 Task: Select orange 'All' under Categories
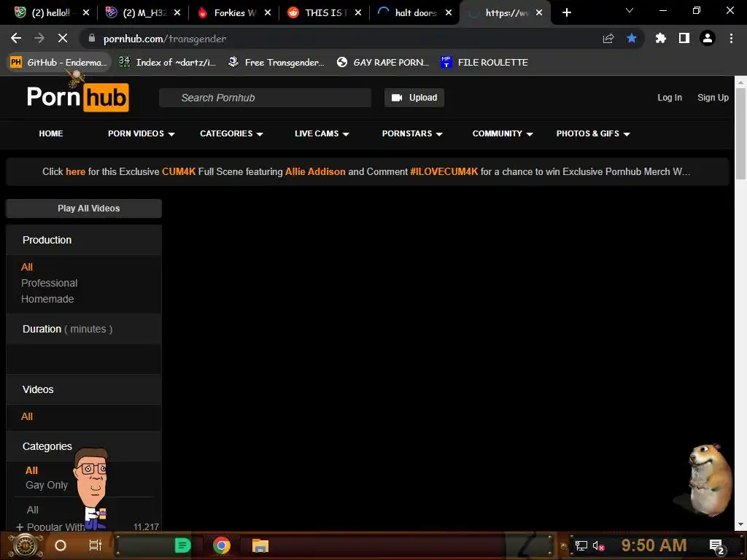click(31, 470)
